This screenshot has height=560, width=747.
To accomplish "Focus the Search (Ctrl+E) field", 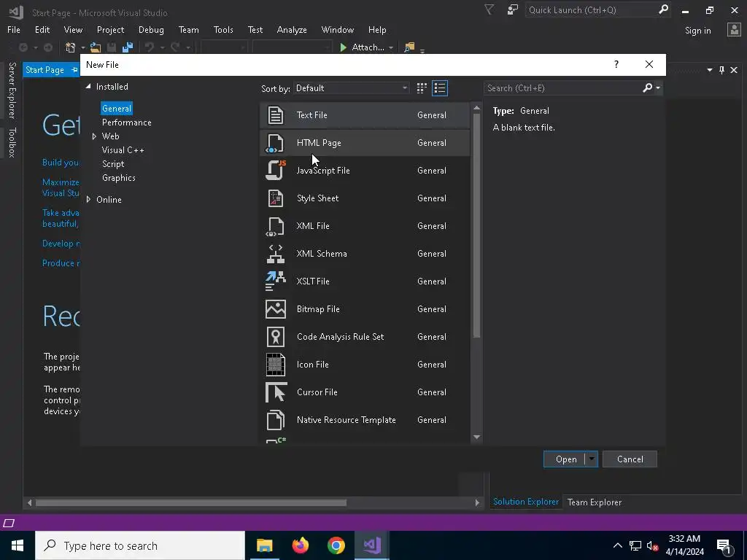I will [562, 88].
